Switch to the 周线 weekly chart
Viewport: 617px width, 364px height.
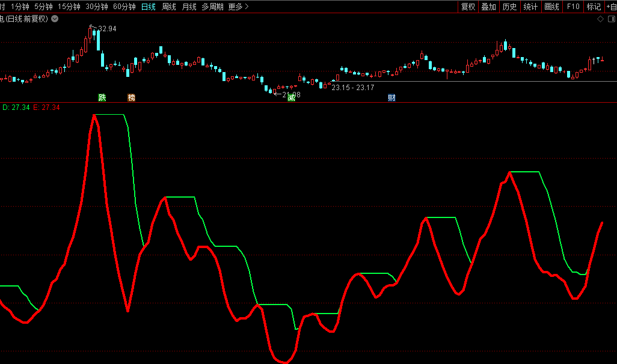[x=169, y=7]
